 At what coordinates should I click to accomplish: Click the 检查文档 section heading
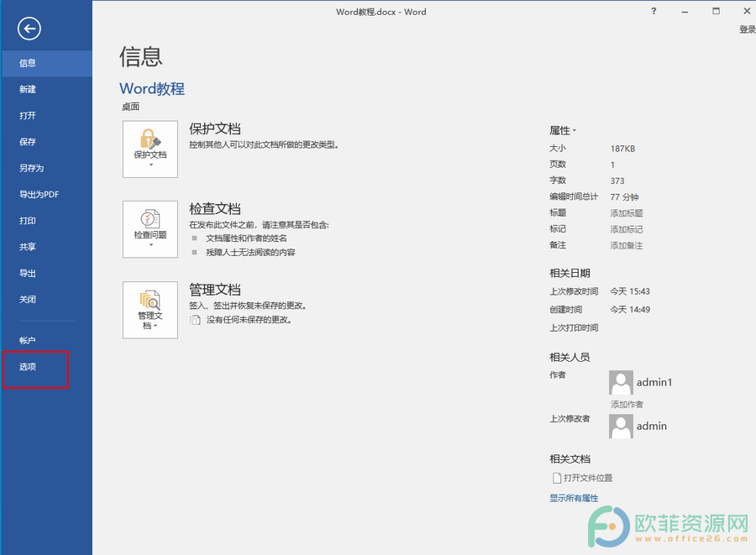[x=215, y=208]
